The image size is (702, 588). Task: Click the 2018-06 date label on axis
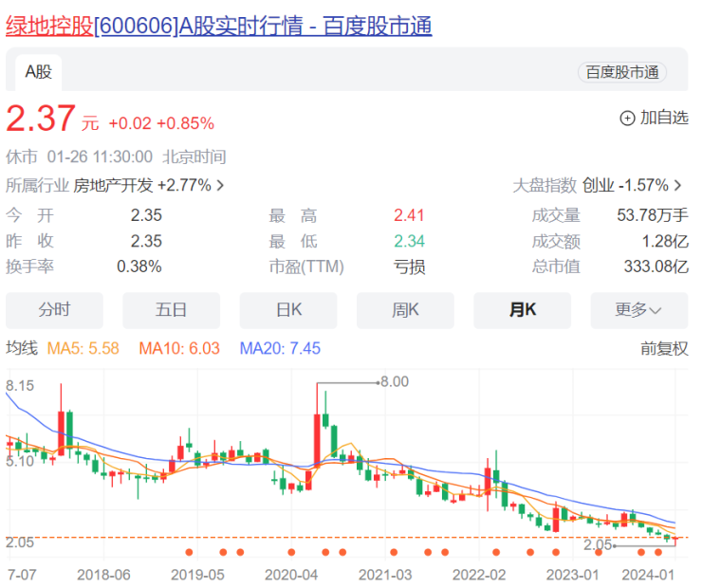coord(103,575)
